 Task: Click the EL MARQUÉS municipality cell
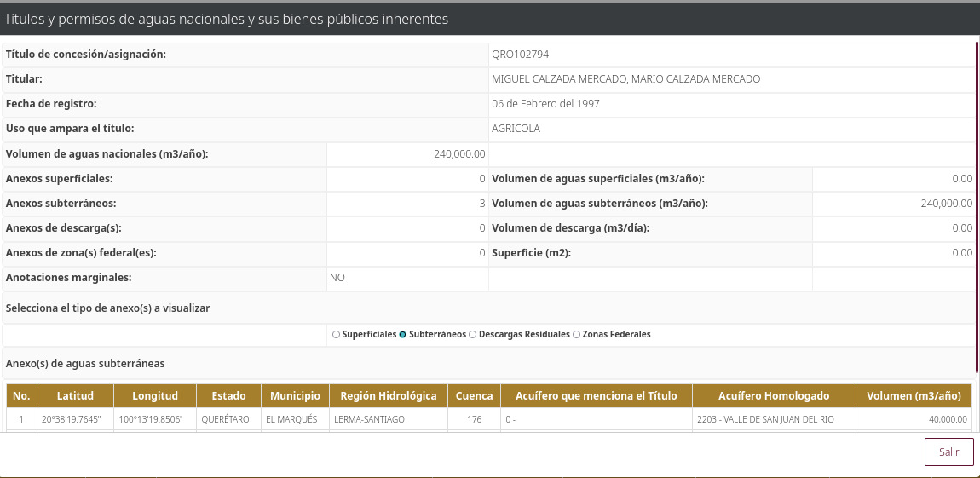click(x=291, y=420)
